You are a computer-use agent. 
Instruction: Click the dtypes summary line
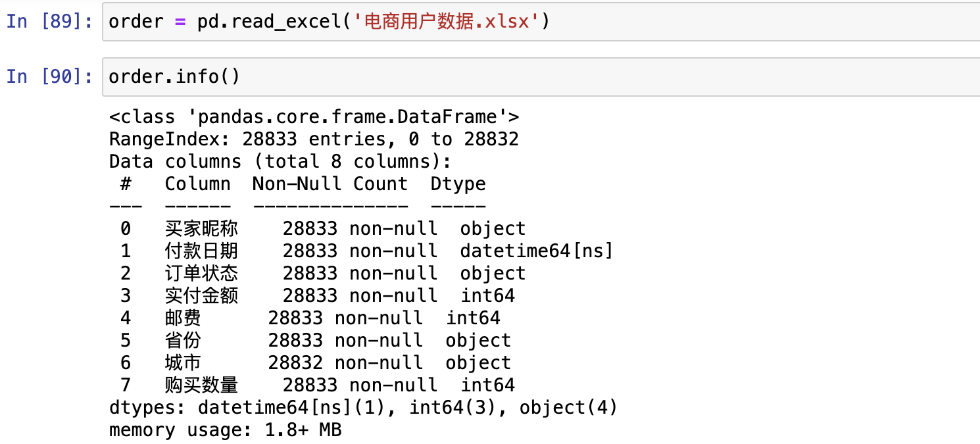point(363,408)
